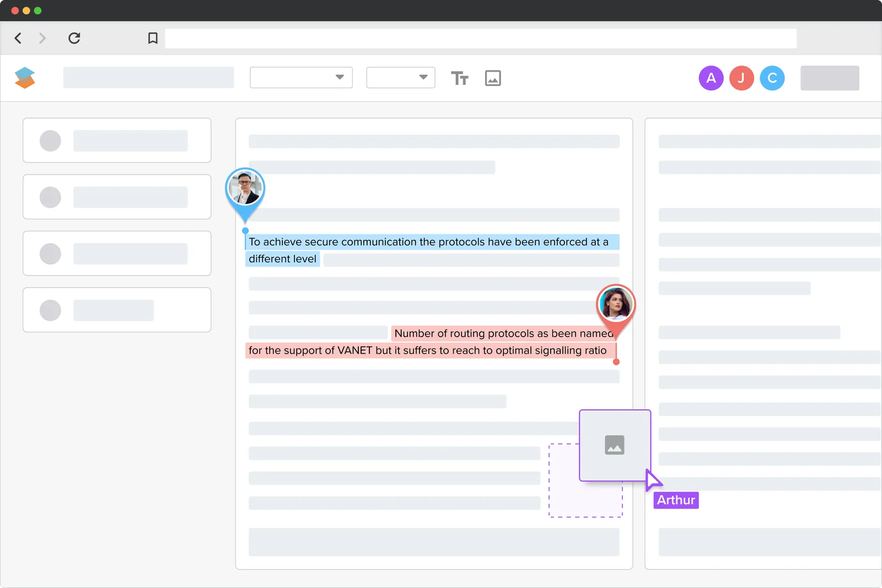Open the text formatting Tt icon
The image size is (882, 588).
pos(460,78)
